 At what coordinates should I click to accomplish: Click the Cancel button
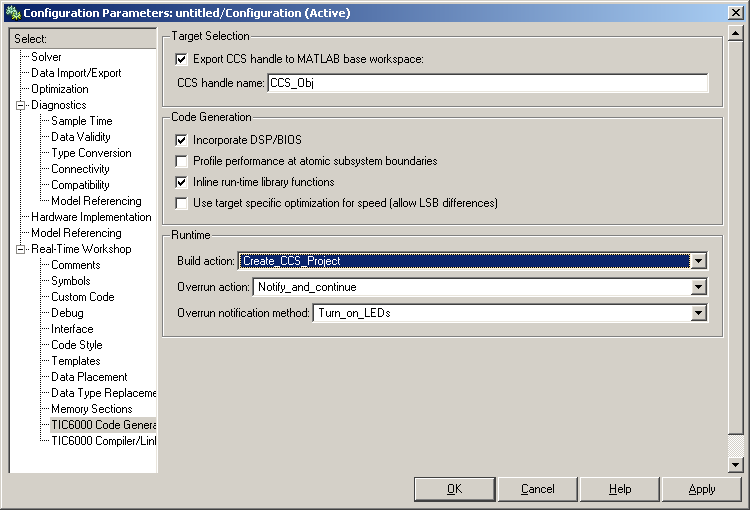click(x=538, y=489)
